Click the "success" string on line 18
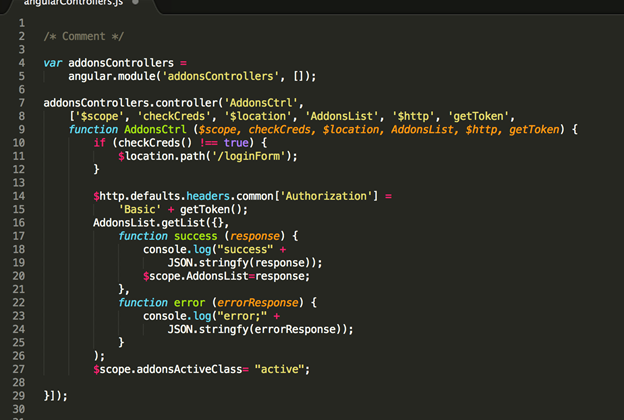The width and height of the screenshot is (624, 420). coord(248,249)
